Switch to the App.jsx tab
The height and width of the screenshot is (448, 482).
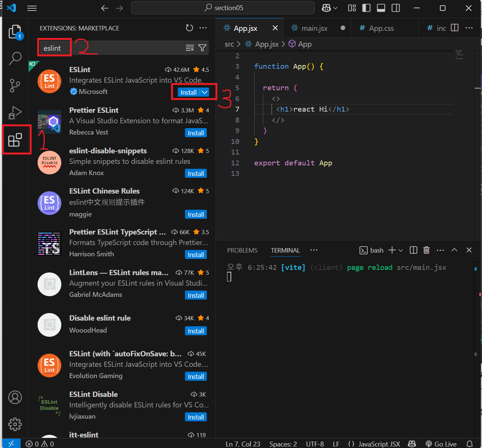(x=246, y=28)
